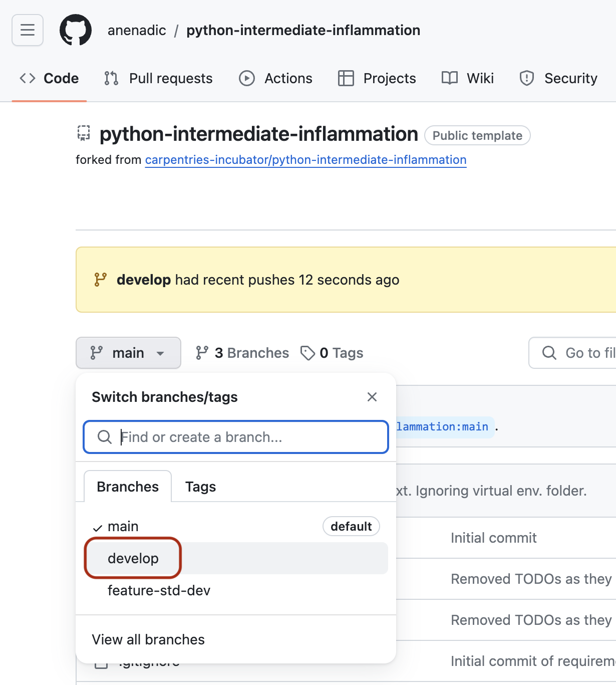Click the Security shield icon
The height and width of the screenshot is (685, 616).
click(526, 78)
